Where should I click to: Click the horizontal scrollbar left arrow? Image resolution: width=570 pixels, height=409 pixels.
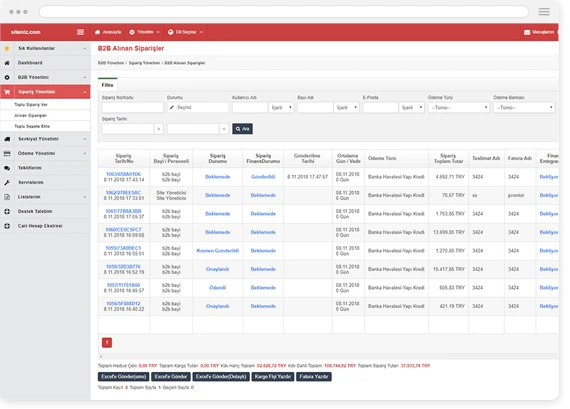101,357
